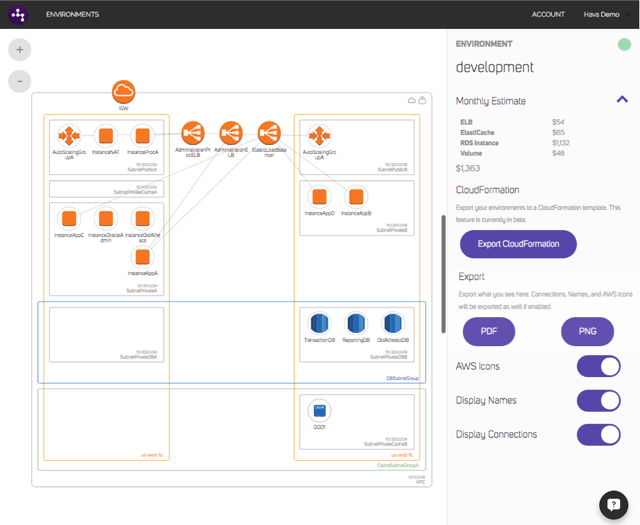Screen dimensions: 640x525
Task: Zoom out with the minus button
Action: click(x=19, y=81)
